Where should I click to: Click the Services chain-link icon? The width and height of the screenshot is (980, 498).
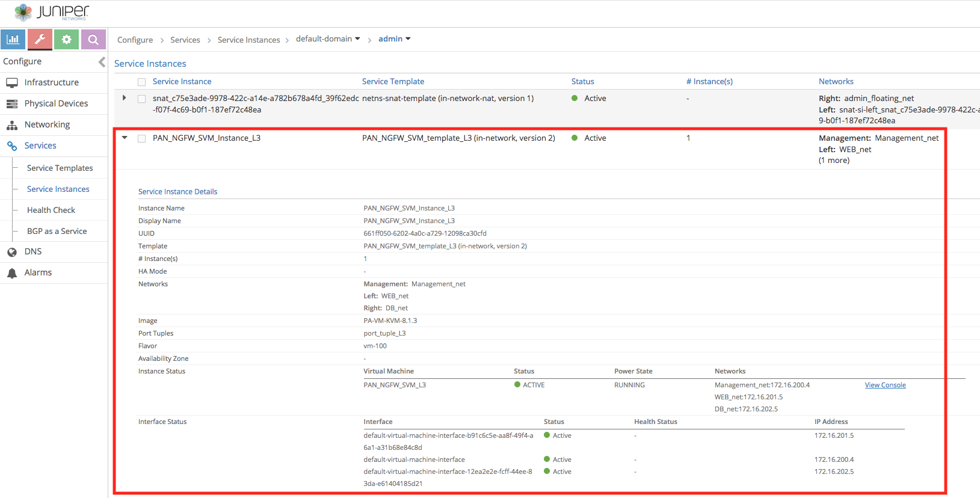(x=12, y=146)
